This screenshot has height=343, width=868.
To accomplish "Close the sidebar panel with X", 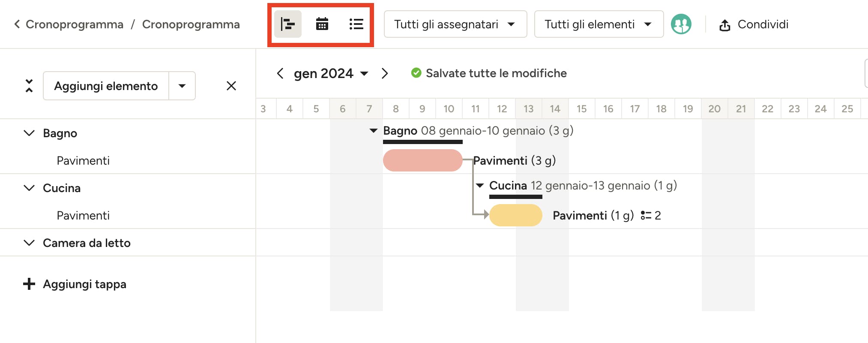I will (231, 86).
